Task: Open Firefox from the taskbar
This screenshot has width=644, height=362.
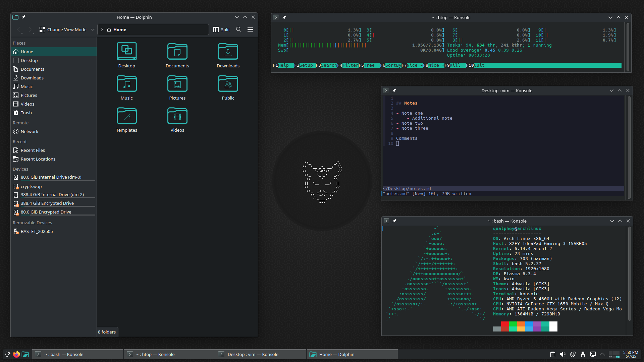Action: click(x=16, y=354)
